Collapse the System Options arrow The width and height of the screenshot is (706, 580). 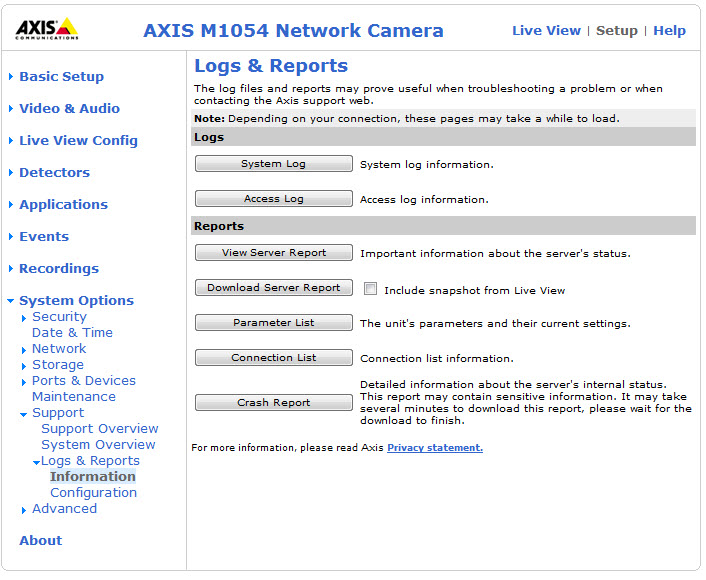coord(11,301)
